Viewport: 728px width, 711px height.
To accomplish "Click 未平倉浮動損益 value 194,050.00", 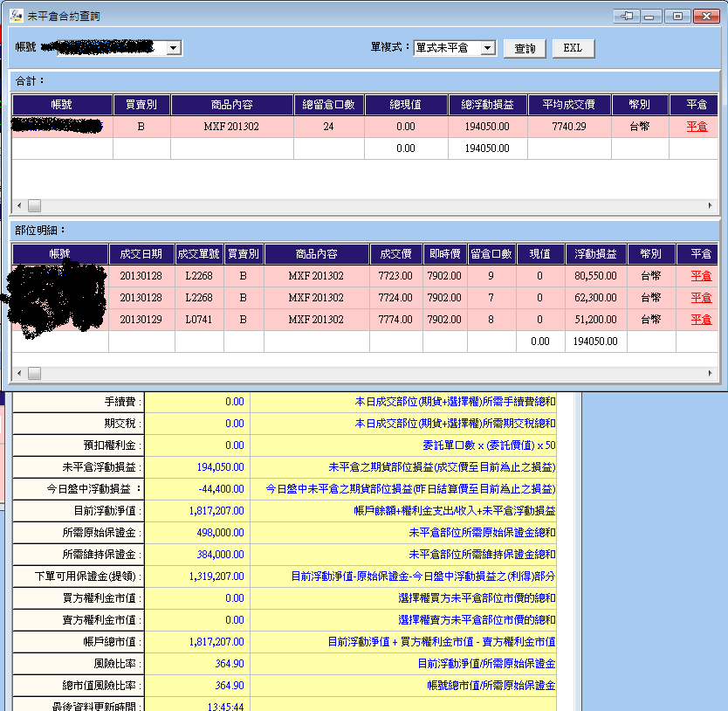I will (x=221, y=467).
